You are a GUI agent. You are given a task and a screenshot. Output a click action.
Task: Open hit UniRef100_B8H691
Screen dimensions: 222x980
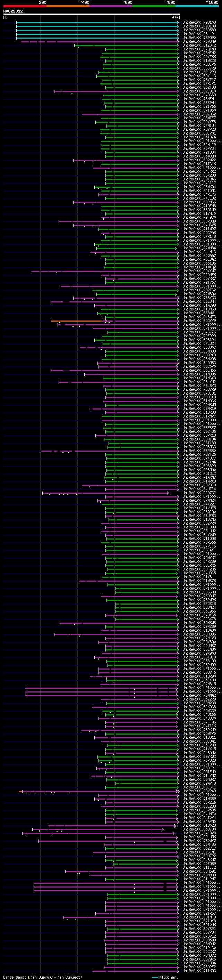(x=199, y=871)
